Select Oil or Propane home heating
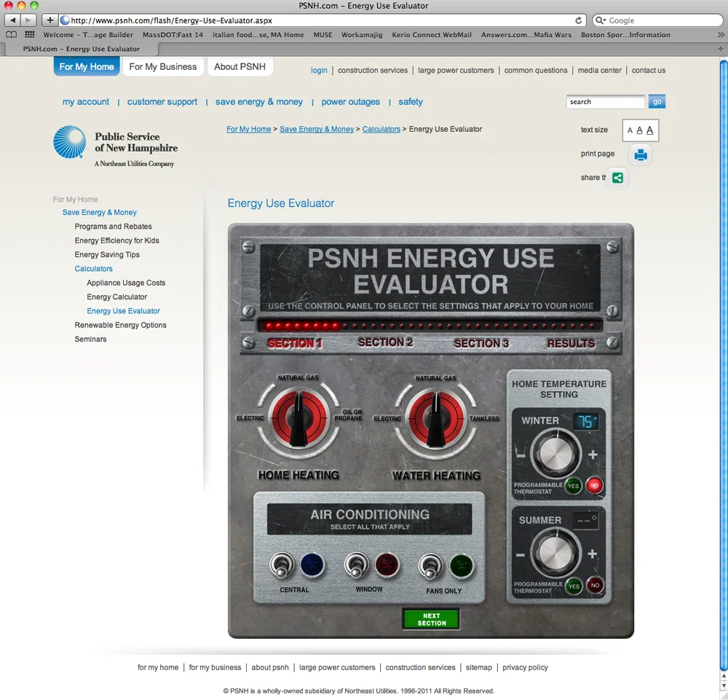This screenshot has width=728, height=700. 348,414
